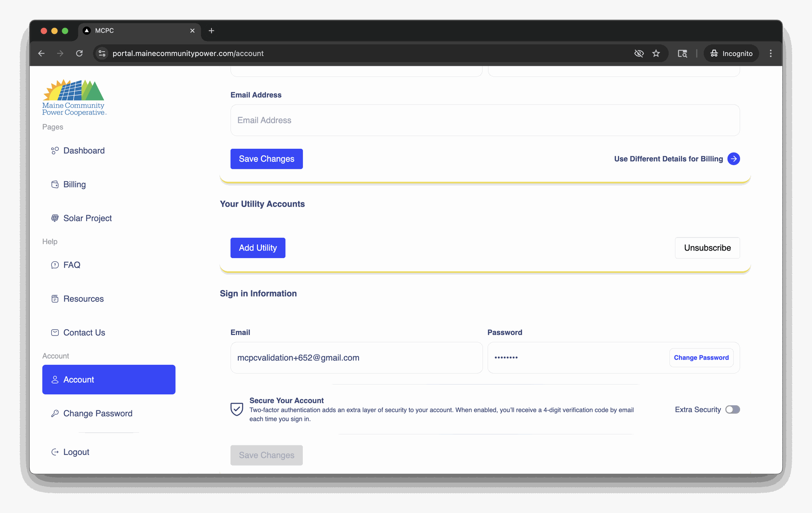Click the Dashboard icon in sidebar
The width and height of the screenshot is (812, 513).
coord(55,150)
